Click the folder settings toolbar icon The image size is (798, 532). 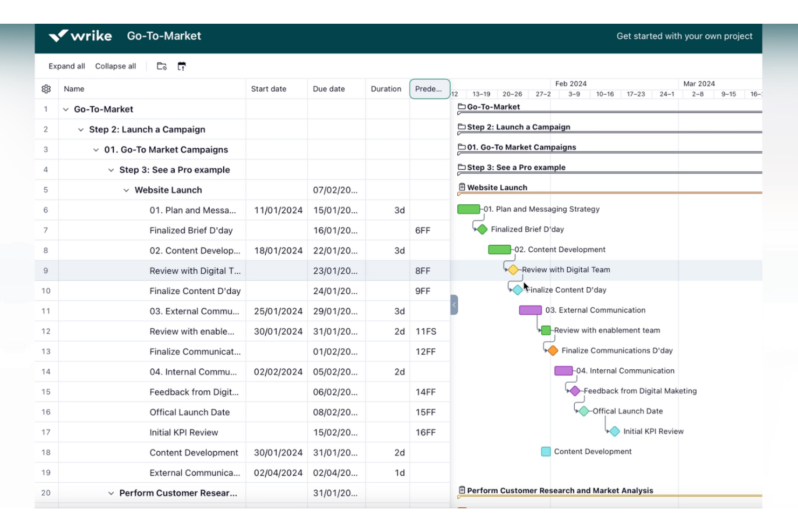pos(162,66)
